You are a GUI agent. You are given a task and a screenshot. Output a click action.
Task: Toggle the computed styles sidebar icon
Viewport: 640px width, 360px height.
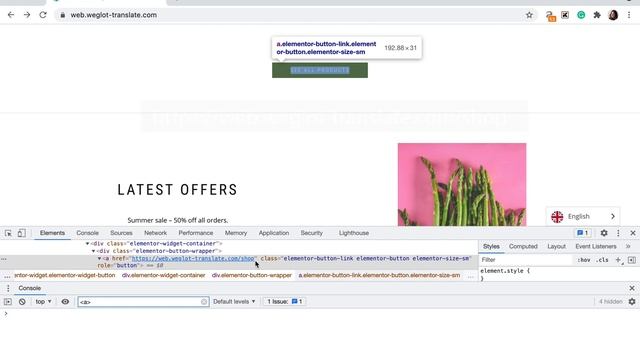click(631, 260)
